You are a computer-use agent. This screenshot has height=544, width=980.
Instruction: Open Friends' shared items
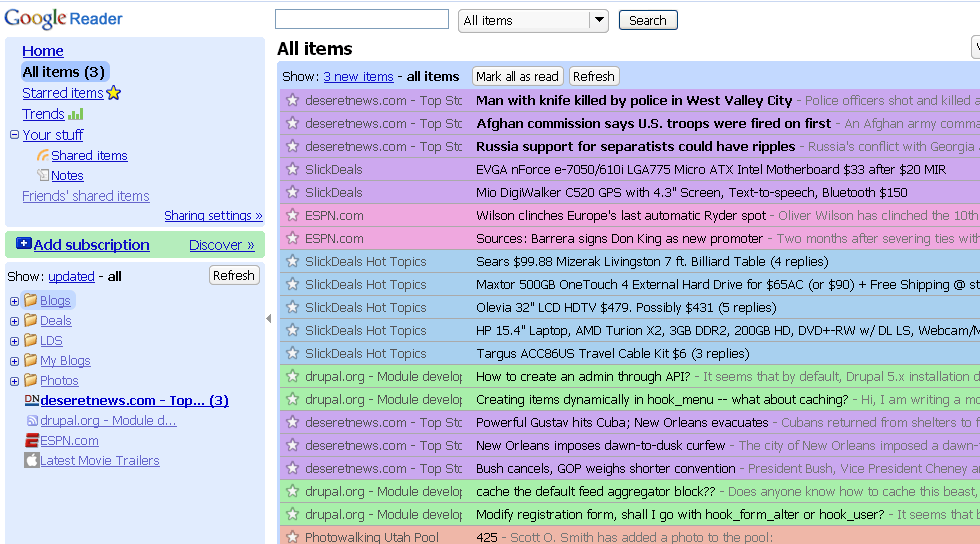86,196
